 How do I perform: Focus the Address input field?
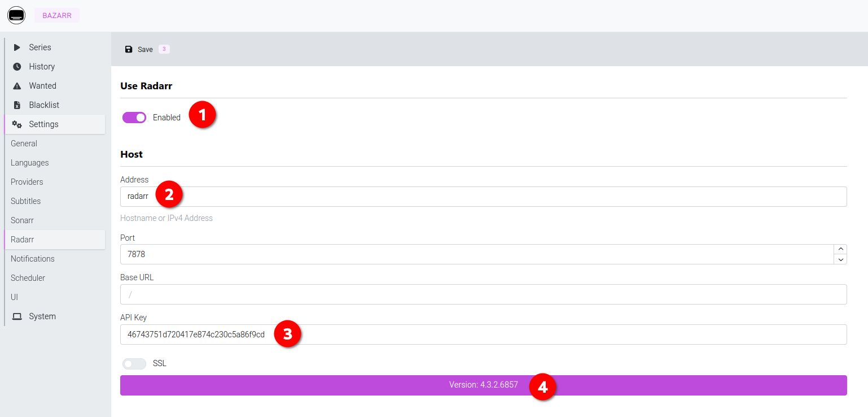click(x=483, y=197)
